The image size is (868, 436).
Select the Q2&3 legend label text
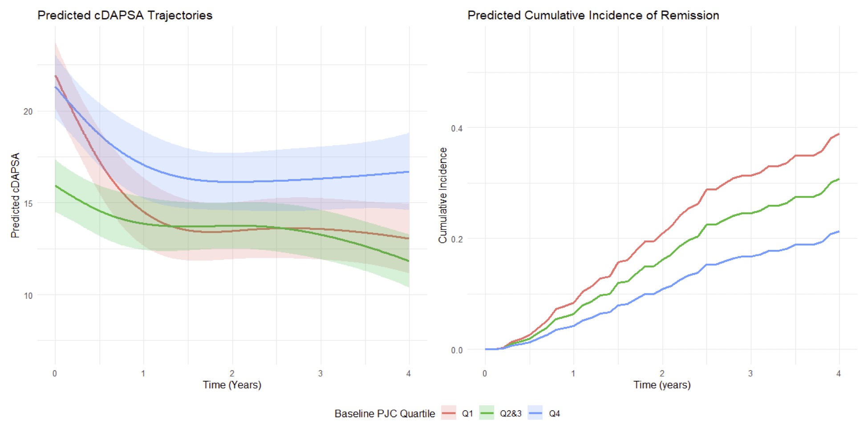[x=511, y=413]
